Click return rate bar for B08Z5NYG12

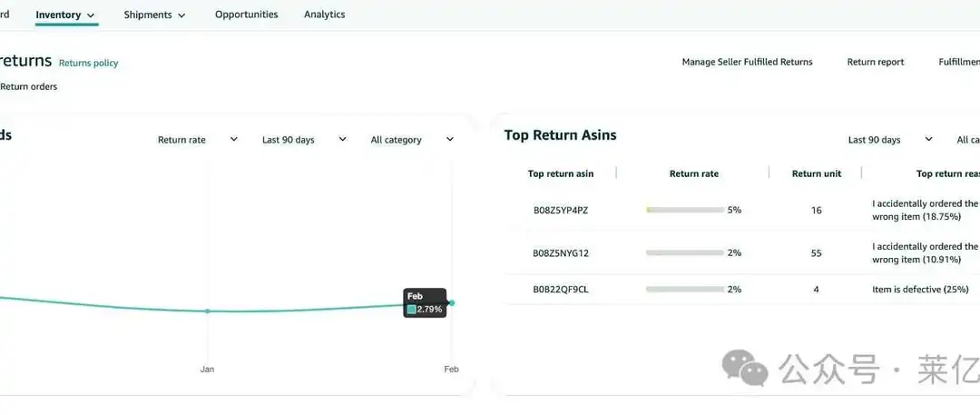point(684,252)
